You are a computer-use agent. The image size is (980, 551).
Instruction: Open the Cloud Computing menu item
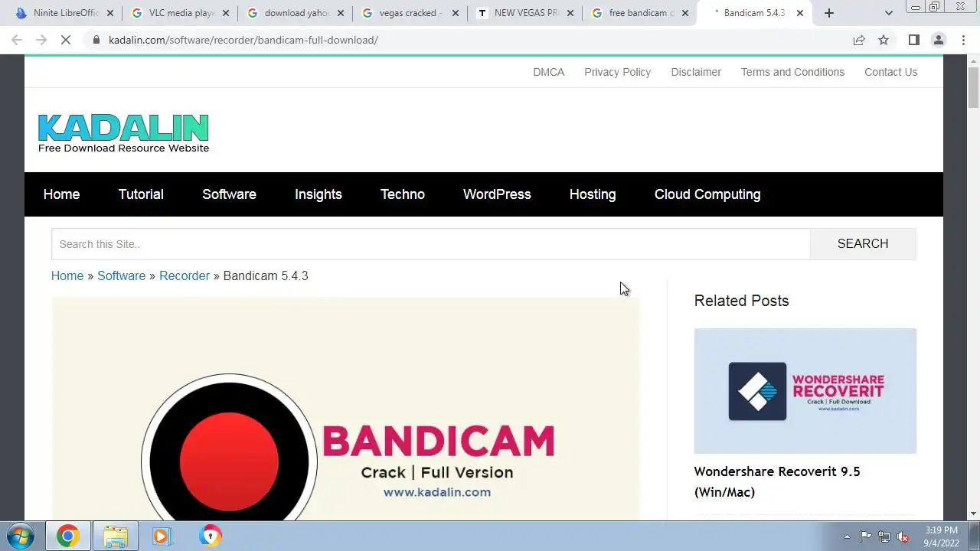tap(707, 194)
